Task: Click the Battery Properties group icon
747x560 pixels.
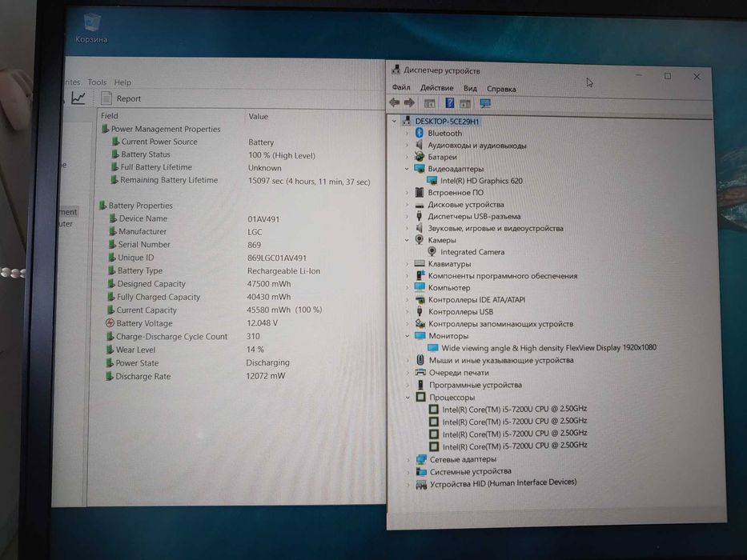Action: click(102, 206)
